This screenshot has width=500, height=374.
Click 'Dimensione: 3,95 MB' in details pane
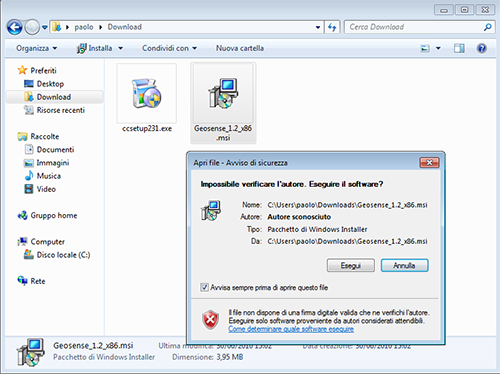207,357
